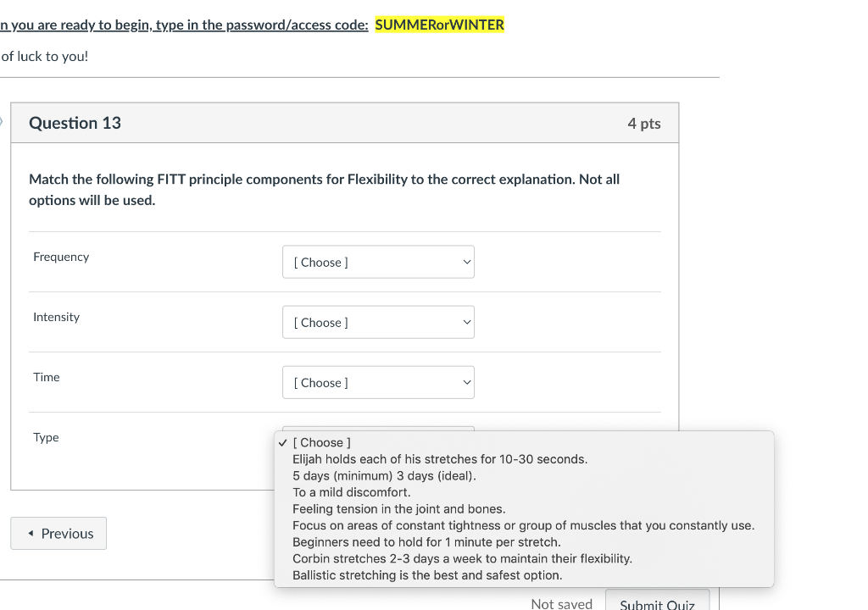Screen dimensions: 868x610
Task: Select 'Ballistic stretching is the best and safest option'
Action: tap(426, 574)
